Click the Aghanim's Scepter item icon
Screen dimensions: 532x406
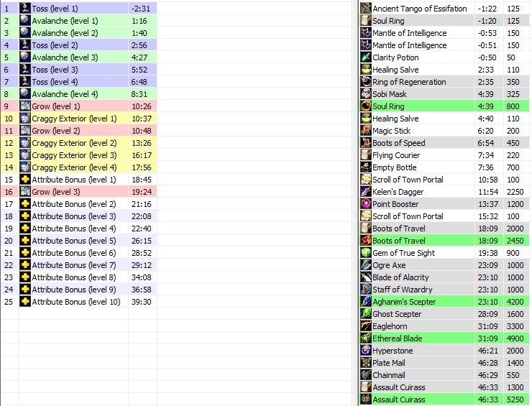click(x=366, y=301)
